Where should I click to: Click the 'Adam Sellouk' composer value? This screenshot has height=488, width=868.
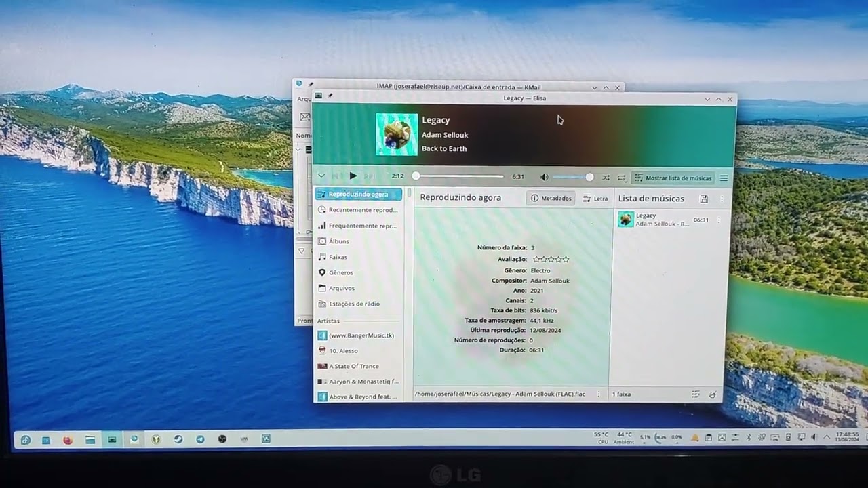click(550, 281)
